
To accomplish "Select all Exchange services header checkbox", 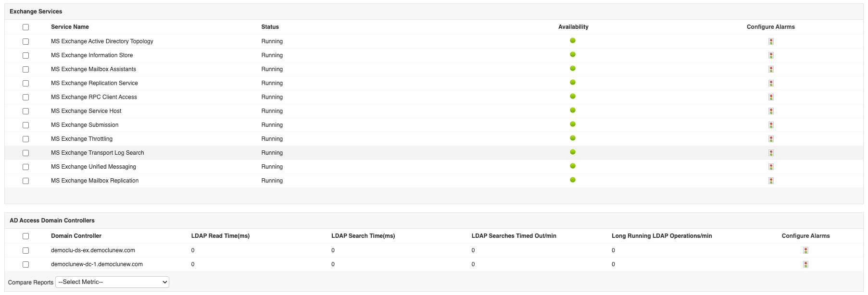I will coord(25,27).
